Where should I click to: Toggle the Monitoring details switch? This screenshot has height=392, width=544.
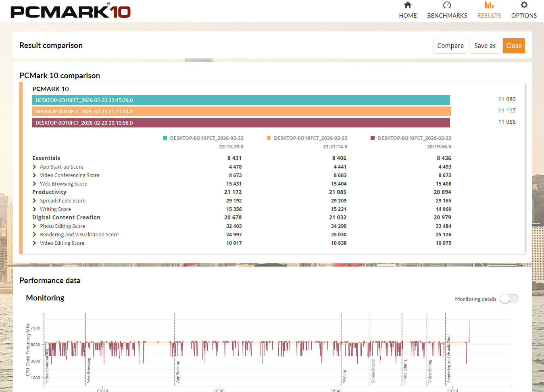(x=509, y=298)
